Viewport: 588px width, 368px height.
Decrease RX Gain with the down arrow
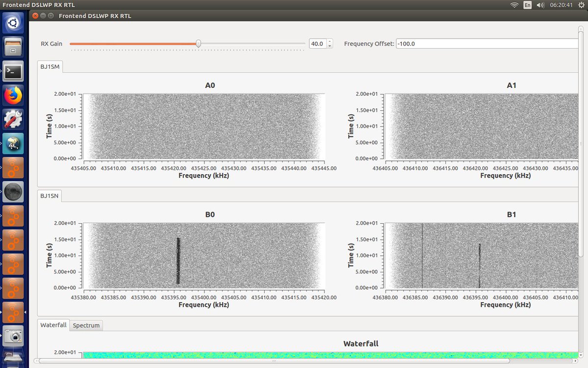pyautogui.click(x=330, y=46)
